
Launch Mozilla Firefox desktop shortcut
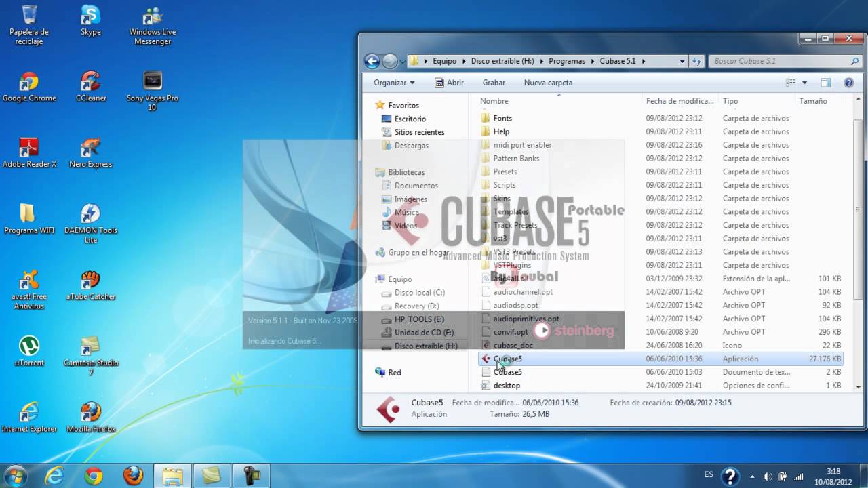tap(90, 417)
